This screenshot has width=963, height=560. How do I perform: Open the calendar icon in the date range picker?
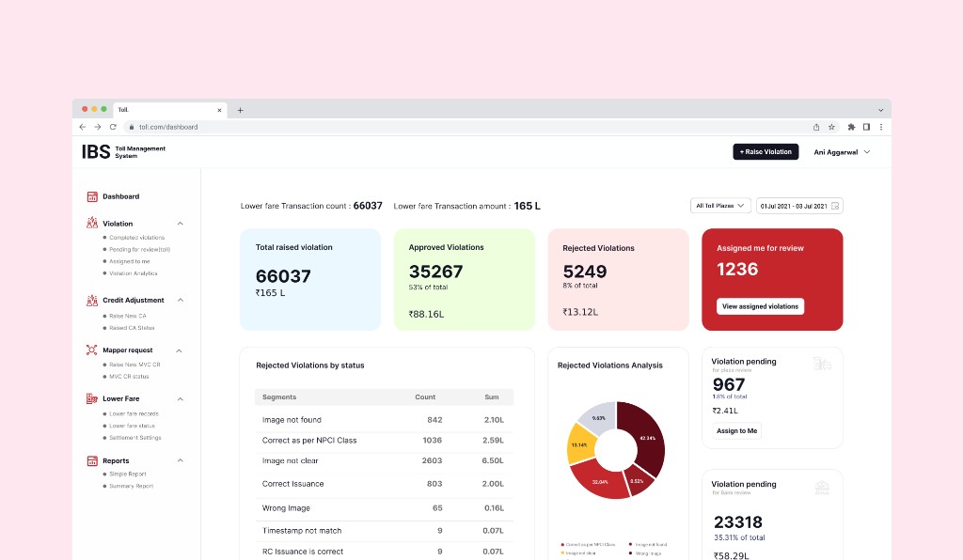[836, 205]
